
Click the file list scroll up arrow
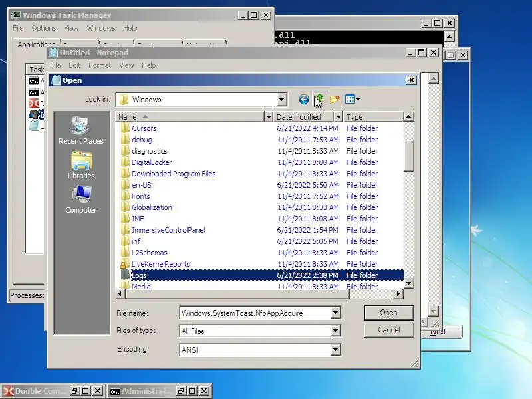tap(409, 117)
